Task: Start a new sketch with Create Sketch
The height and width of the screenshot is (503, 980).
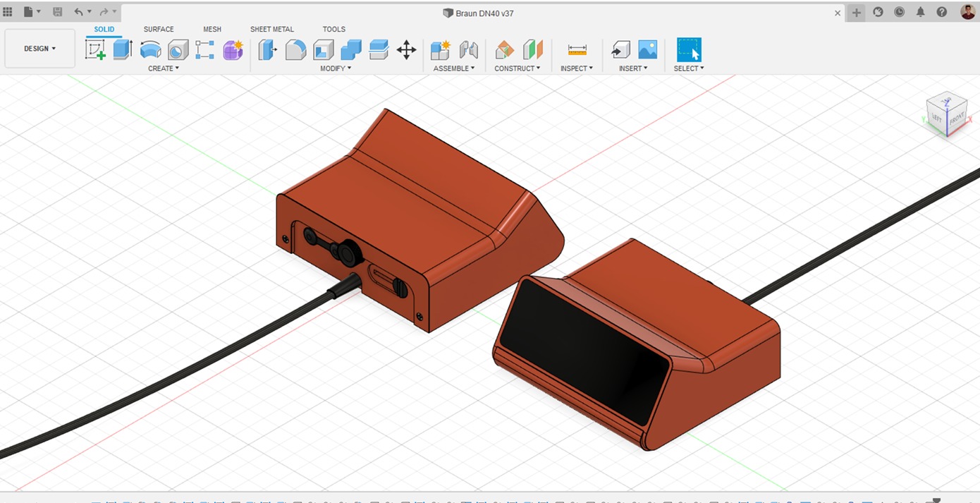Action: 95,49
